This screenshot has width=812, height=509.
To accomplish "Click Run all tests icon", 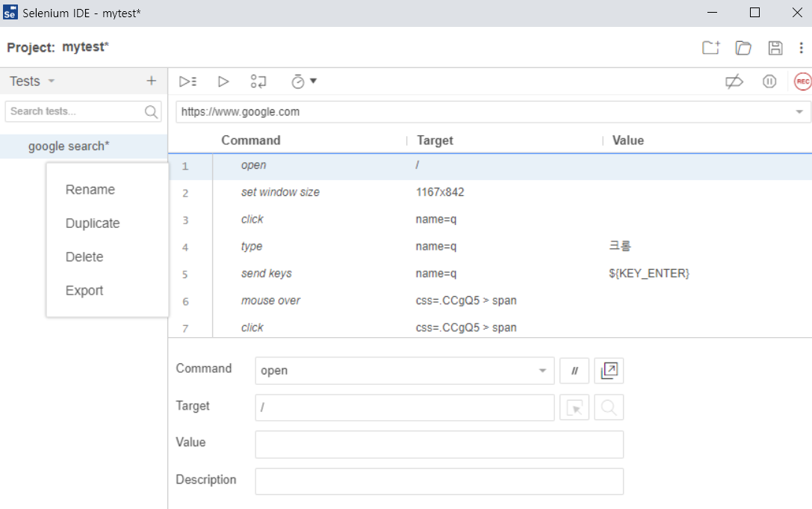I will coord(187,81).
